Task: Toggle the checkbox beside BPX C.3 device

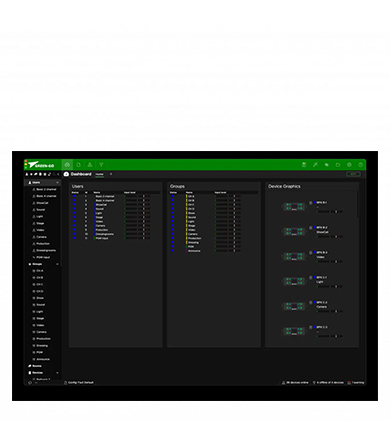Action: (x=311, y=327)
